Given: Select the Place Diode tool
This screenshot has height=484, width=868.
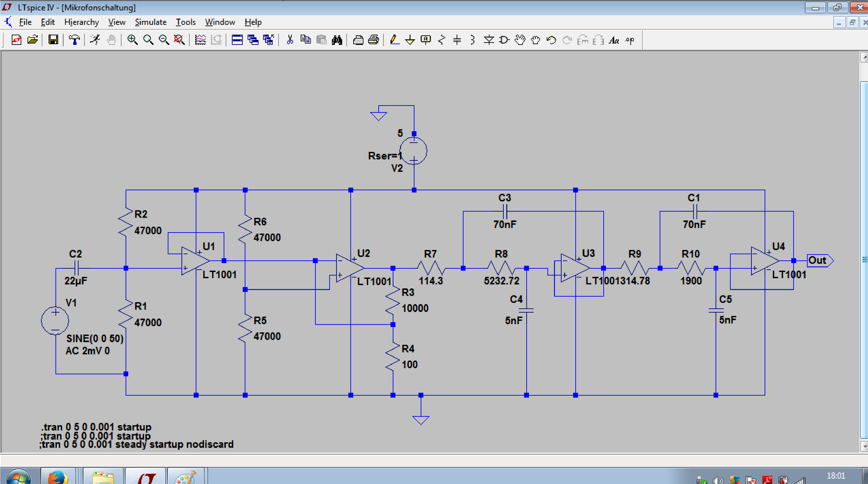Looking at the screenshot, I should pos(489,40).
